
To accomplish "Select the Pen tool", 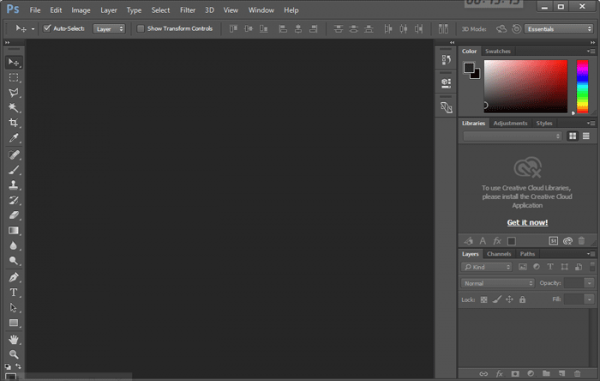I will pyautogui.click(x=14, y=277).
